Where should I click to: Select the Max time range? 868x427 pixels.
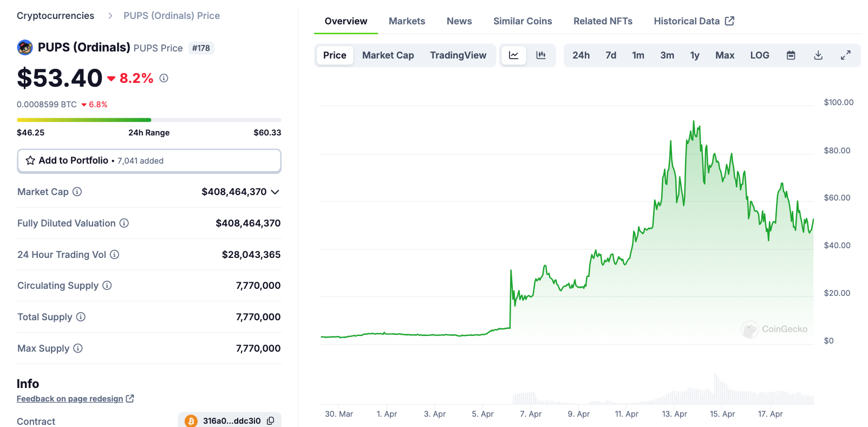tap(725, 55)
